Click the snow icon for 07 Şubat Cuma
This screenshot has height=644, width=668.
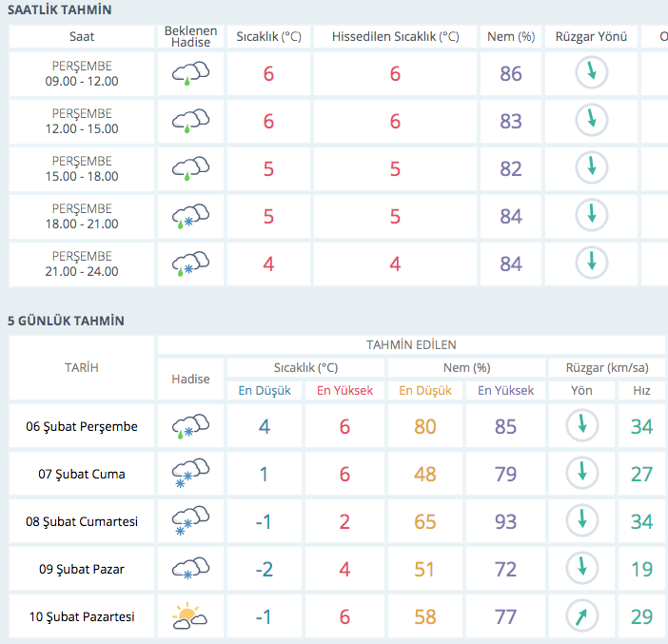[190, 474]
